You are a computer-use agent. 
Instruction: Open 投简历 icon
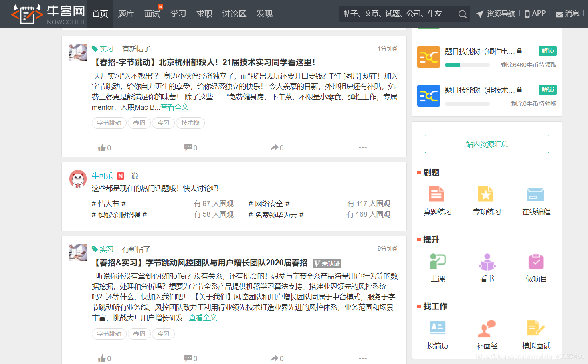(x=437, y=328)
